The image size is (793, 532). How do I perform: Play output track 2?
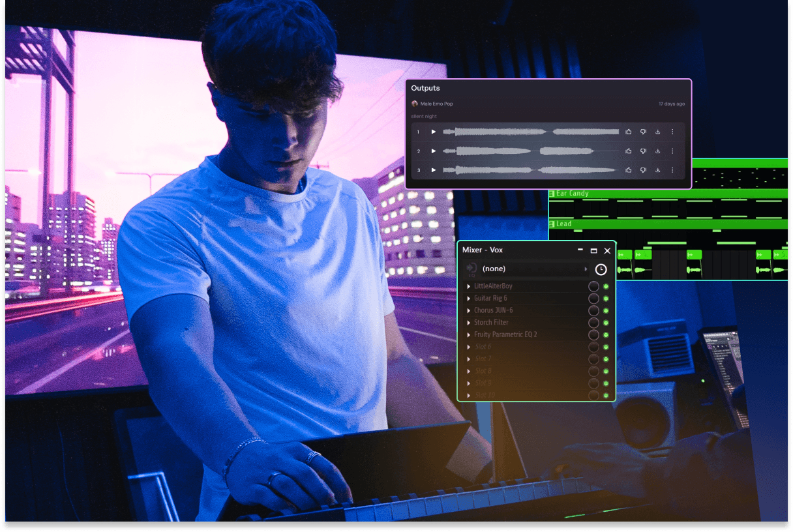434,151
